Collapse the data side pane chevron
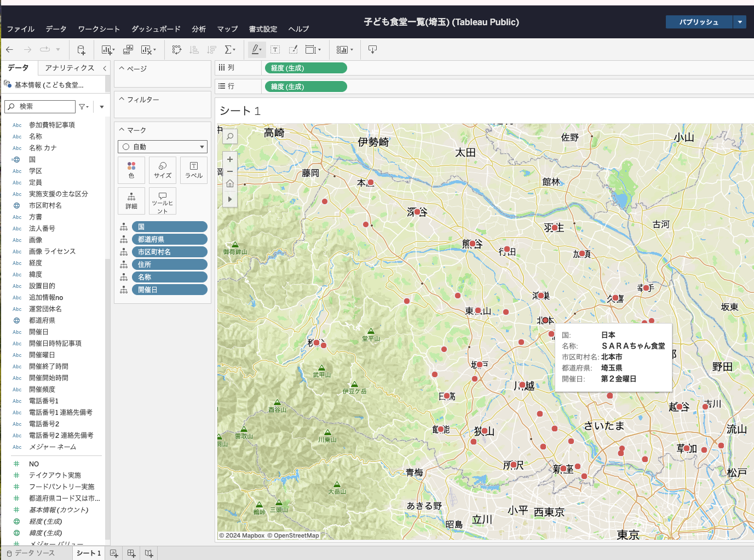754x560 pixels. 105,68
